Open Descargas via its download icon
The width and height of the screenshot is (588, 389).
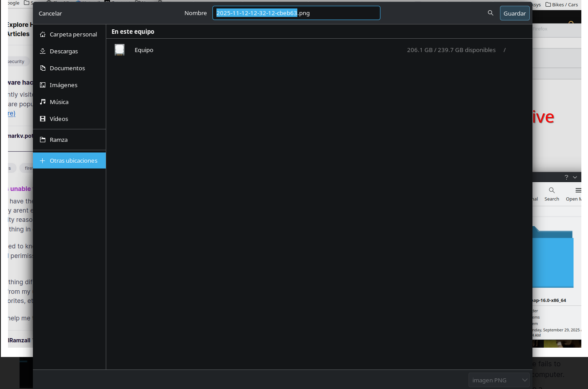(x=43, y=51)
